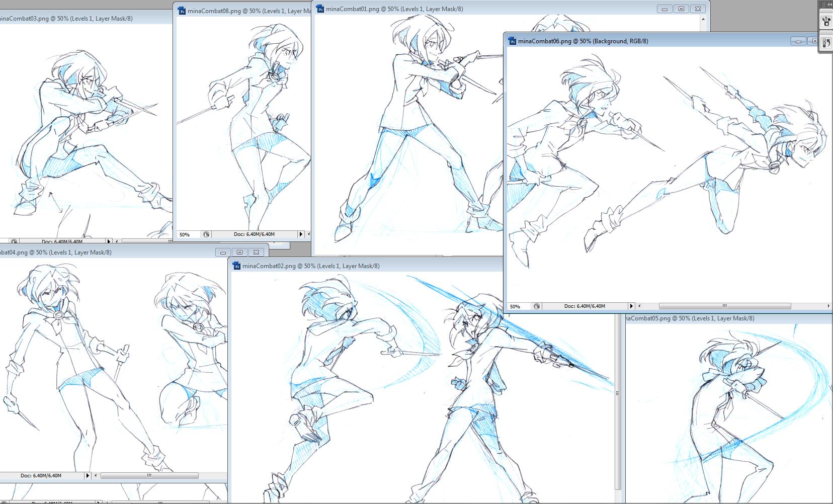Open the History panel icon
Screen dimensions: 833x504
pyautogui.click(x=826, y=43)
